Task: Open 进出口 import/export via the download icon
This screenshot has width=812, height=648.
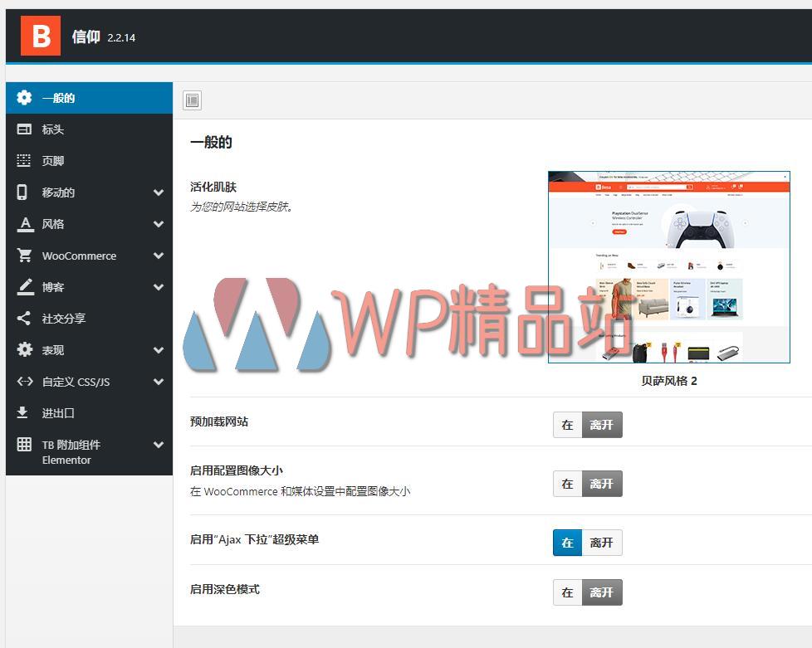Action: (24, 412)
